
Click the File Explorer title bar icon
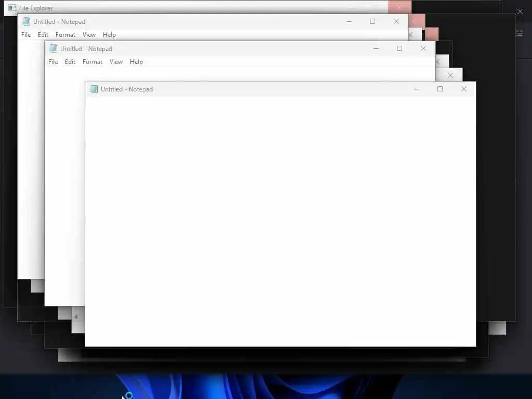[x=12, y=8]
